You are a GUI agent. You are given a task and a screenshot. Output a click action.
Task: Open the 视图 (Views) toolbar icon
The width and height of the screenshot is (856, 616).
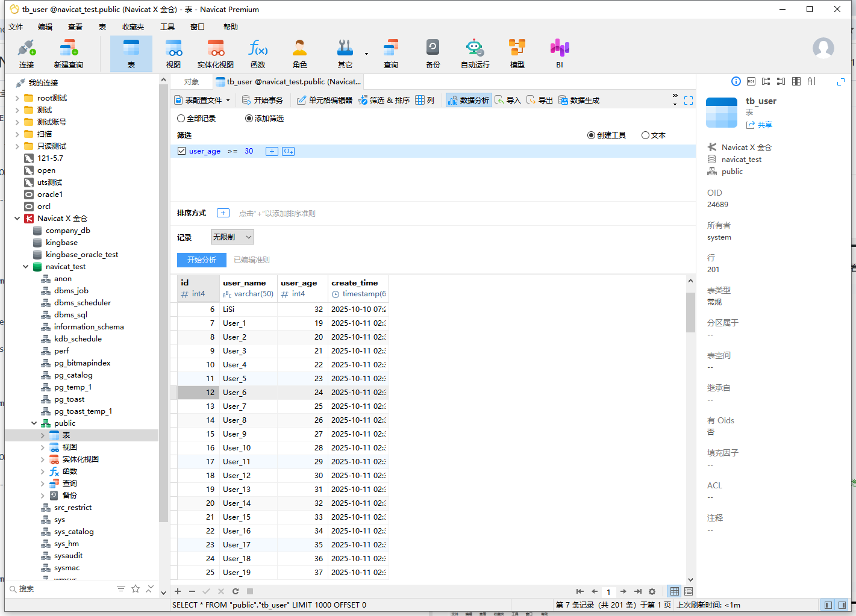[173, 54]
